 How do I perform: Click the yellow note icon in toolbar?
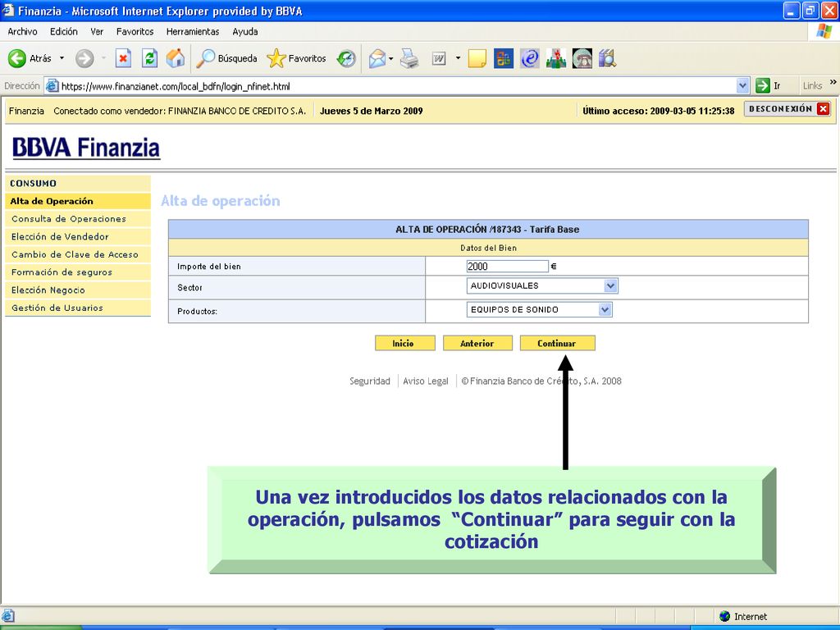coord(477,58)
